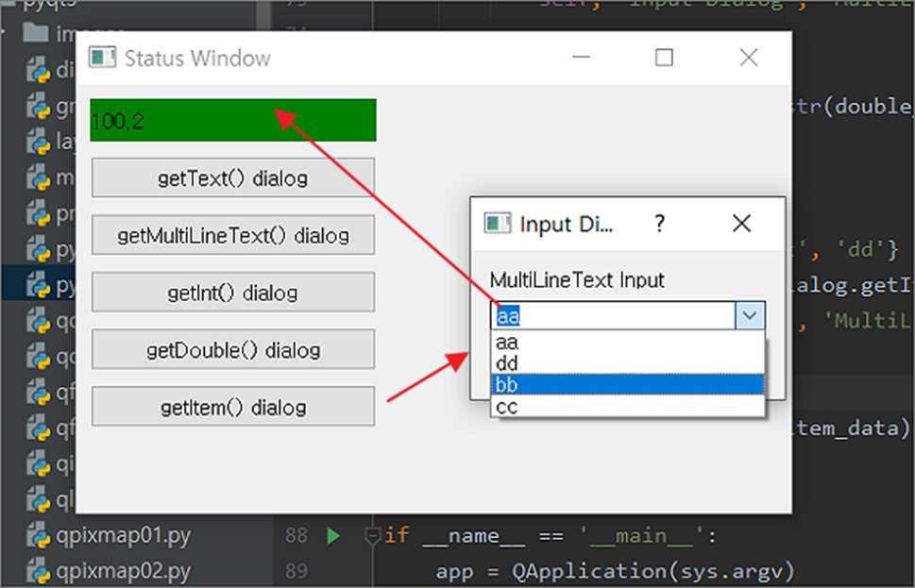Open the getText() dialog button
This screenshot has height=588, width=915.
tap(233, 177)
